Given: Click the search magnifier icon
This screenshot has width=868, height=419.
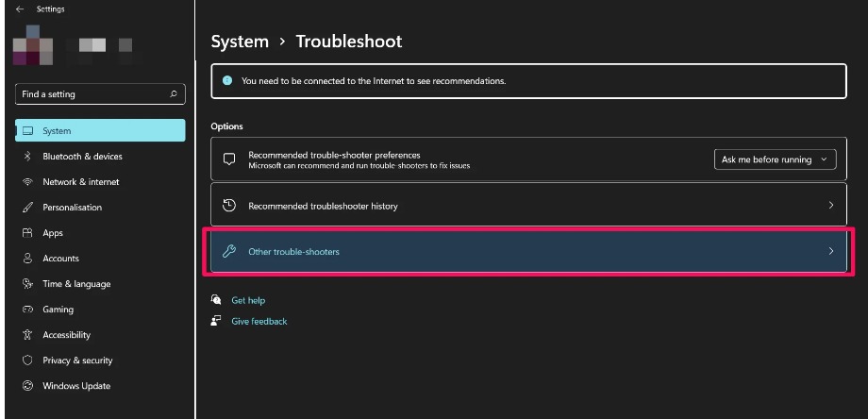Looking at the screenshot, I should point(174,94).
